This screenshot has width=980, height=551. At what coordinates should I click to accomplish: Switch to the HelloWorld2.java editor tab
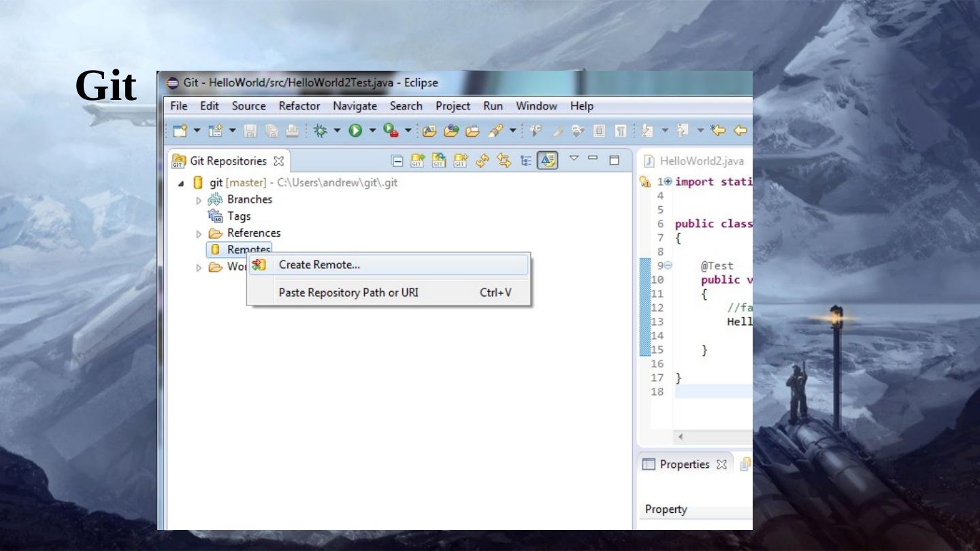[x=701, y=161]
